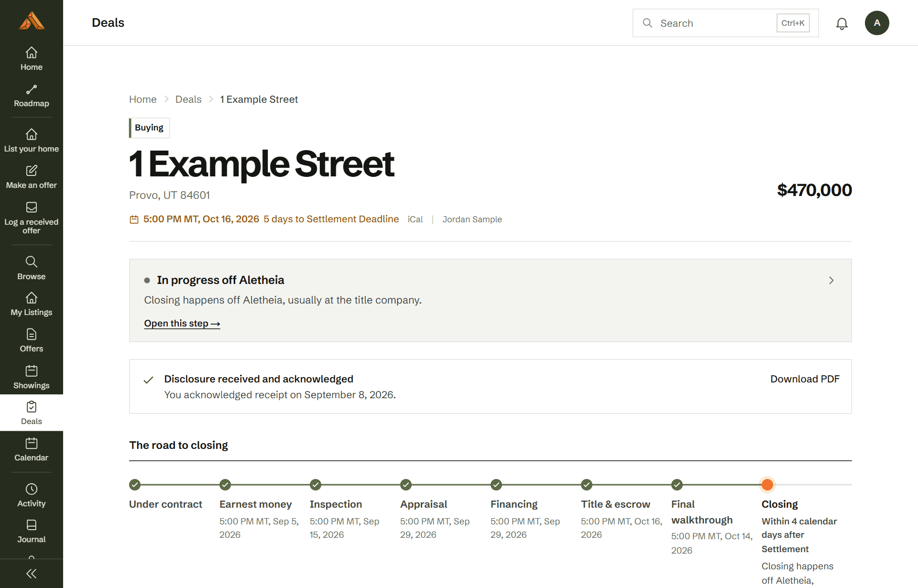Click the Under contract timeline marker

(x=135, y=485)
